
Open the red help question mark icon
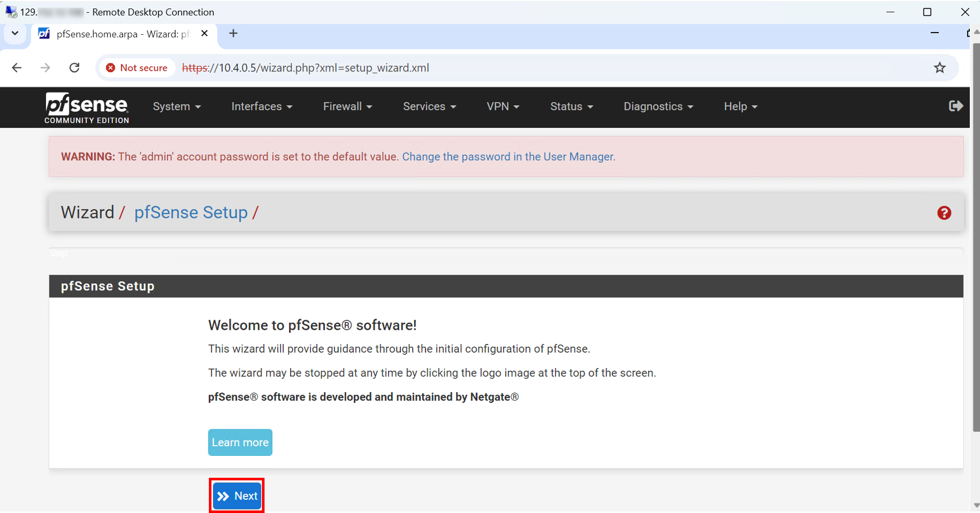point(944,213)
